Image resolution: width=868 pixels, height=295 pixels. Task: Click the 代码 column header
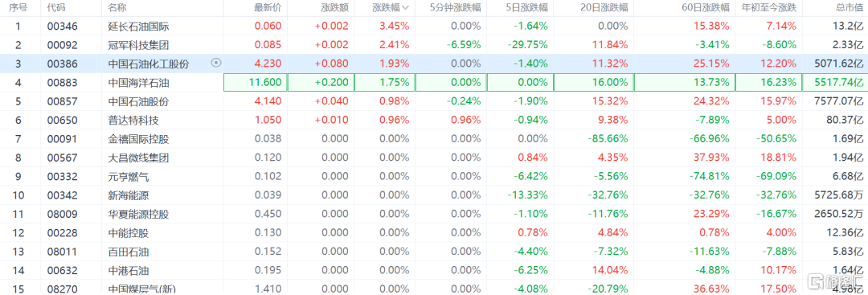click(x=55, y=8)
